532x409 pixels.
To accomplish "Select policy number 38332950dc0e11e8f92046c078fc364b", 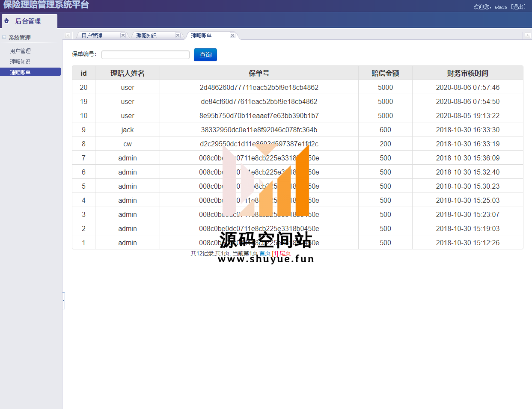I will tap(259, 130).
